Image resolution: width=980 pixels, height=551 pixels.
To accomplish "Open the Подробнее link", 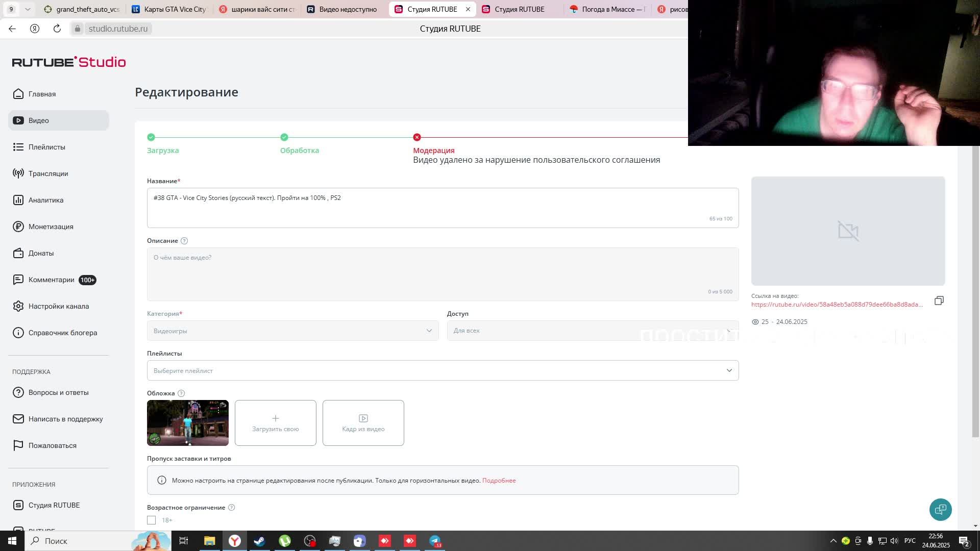I will pyautogui.click(x=499, y=481).
